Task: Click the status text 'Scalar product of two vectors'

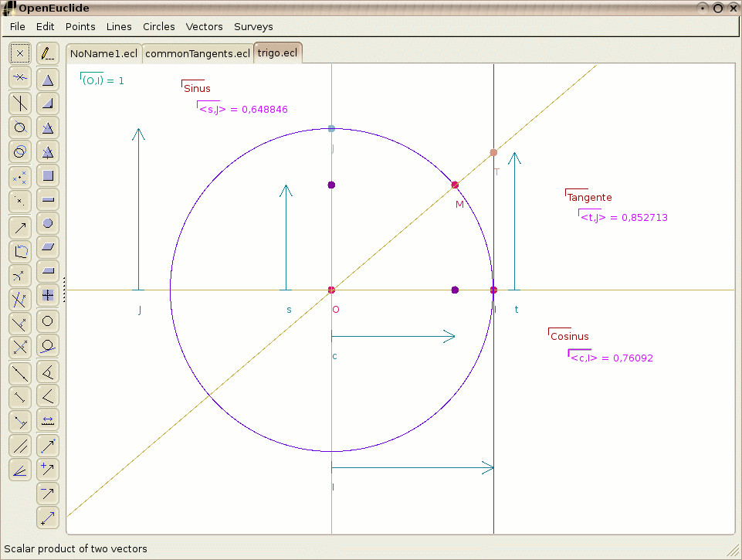Action: [76, 548]
